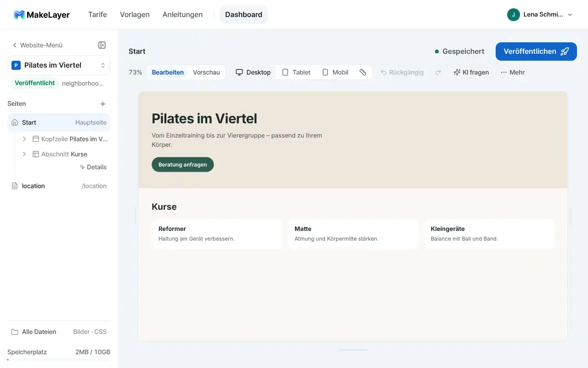Select the location page row
The height and width of the screenshot is (368, 588).
(x=59, y=186)
